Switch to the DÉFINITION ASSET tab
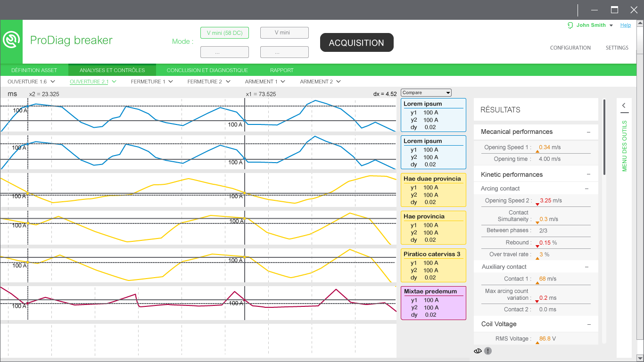The image size is (644, 362). (34, 70)
